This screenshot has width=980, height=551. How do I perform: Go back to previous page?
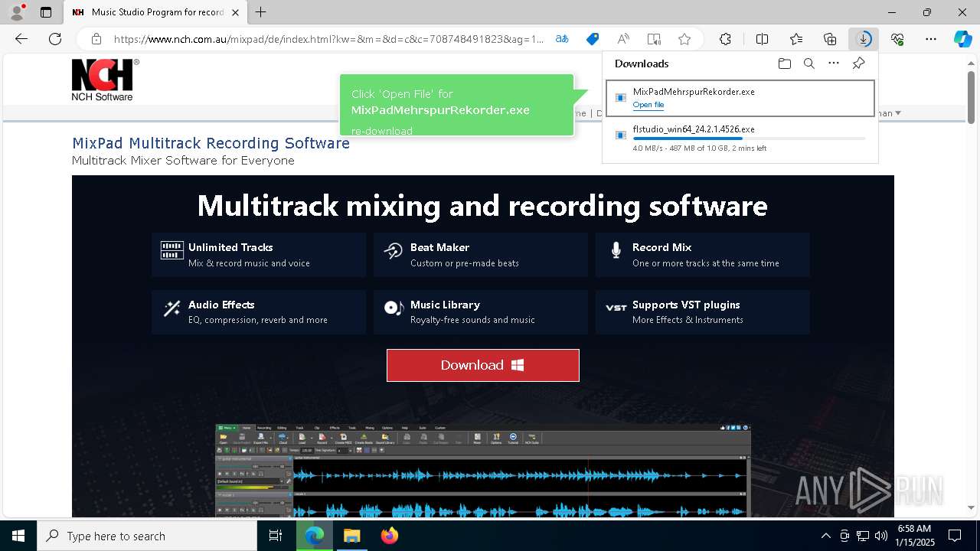coord(21,39)
